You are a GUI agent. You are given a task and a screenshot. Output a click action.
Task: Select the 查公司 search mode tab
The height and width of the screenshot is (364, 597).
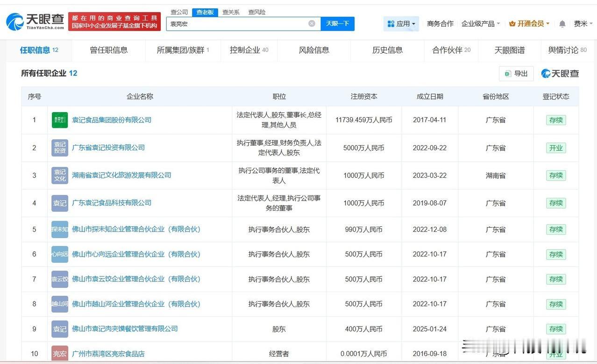[x=179, y=12]
